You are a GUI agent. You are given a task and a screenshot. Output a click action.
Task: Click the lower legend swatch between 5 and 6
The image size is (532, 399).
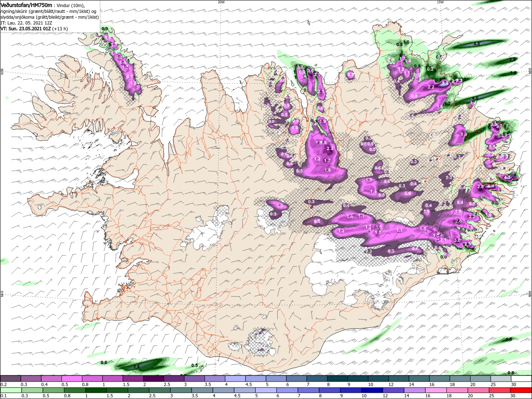pos(265,390)
